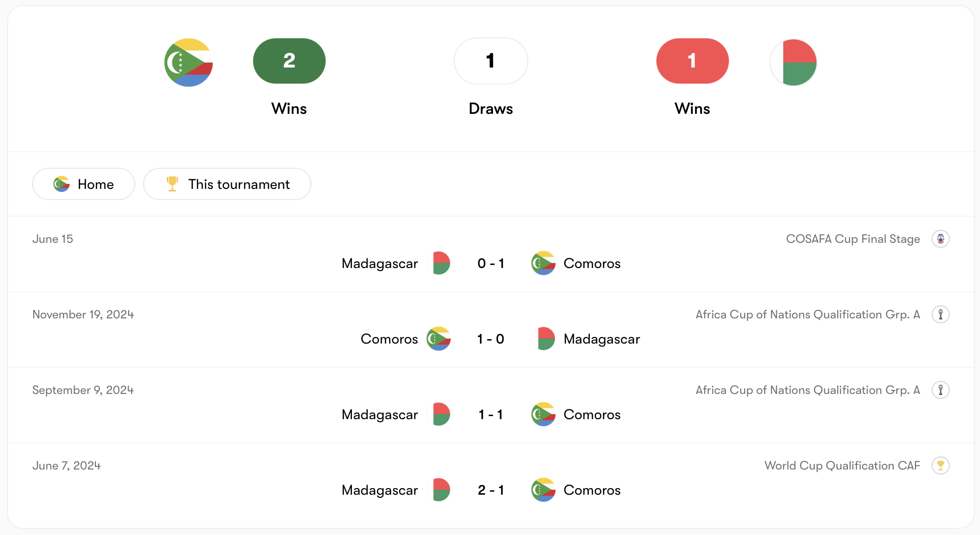Click World Cup Qualification CAF label
The image size is (980, 535).
click(x=842, y=465)
